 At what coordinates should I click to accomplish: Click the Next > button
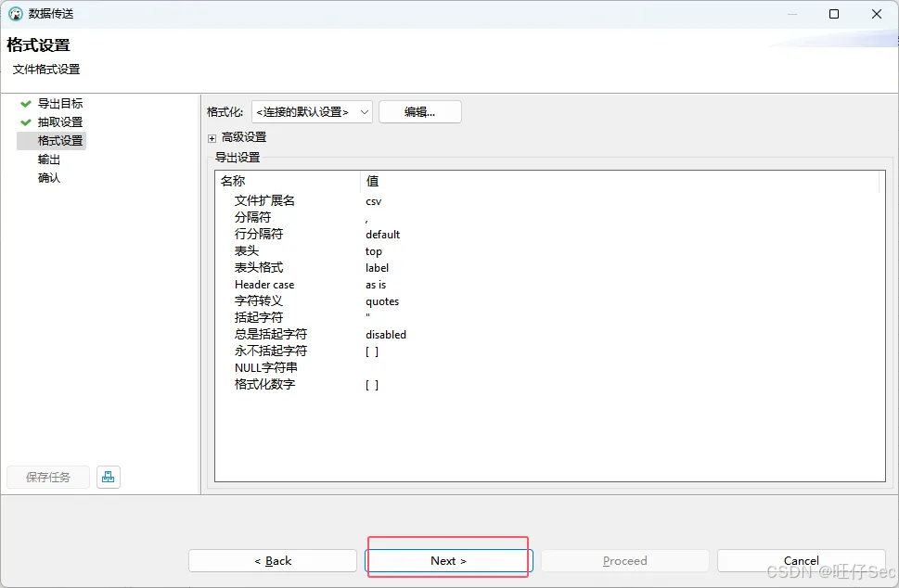click(x=448, y=560)
